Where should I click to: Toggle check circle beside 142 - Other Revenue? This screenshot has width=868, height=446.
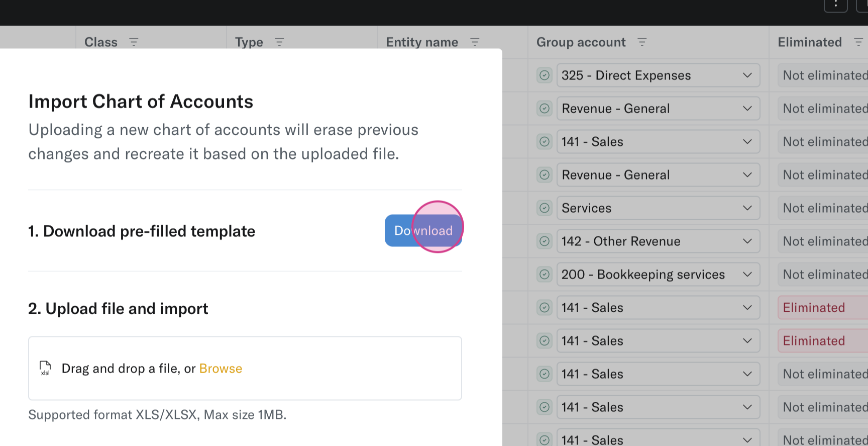point(544,241)
